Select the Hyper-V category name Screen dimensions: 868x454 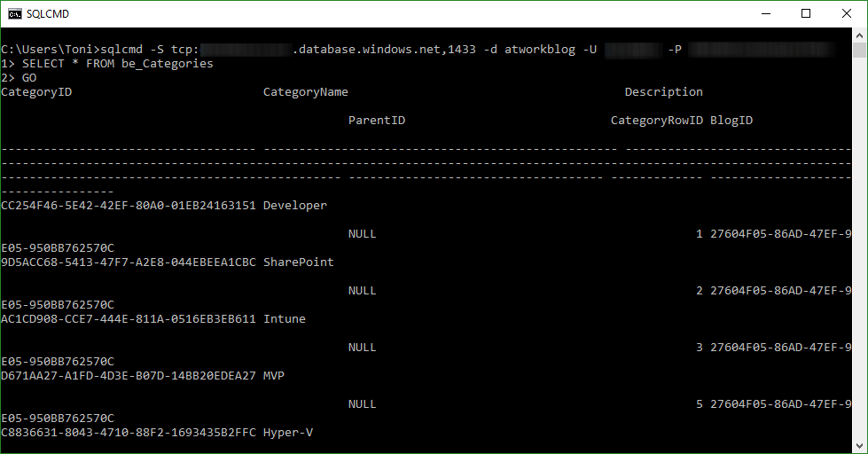[288, 433]
